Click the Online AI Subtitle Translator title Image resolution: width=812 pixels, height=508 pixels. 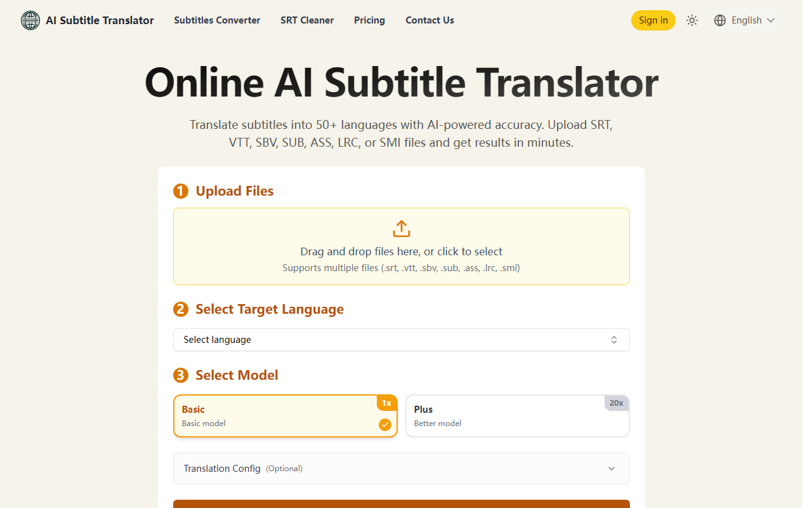click(402, 83)
